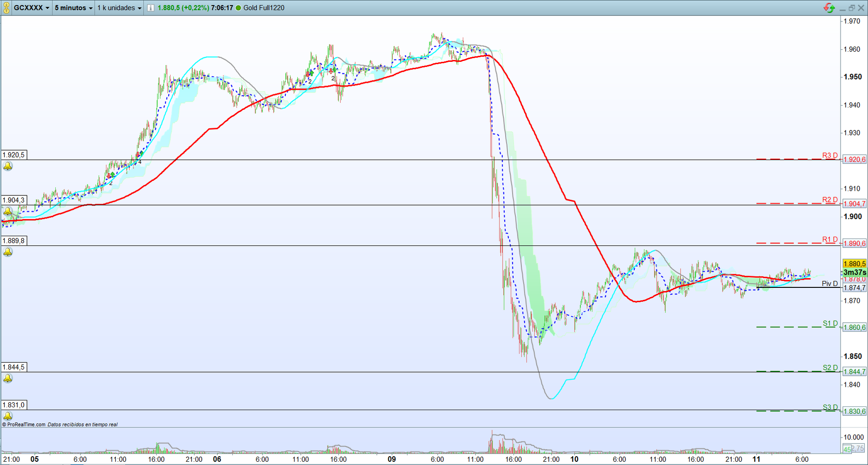868x465 pixels.
Task: Click the info icon beside the price
Action: [151, 8]
